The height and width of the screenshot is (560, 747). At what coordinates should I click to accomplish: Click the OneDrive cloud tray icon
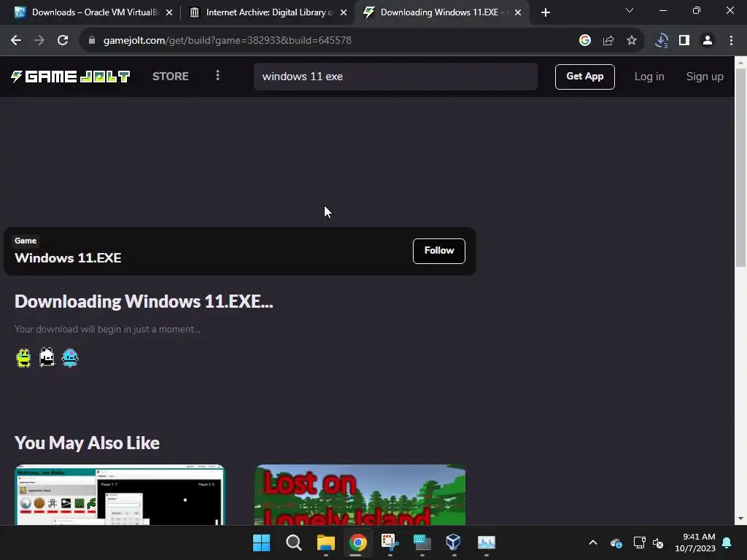(x=616, y=542)
